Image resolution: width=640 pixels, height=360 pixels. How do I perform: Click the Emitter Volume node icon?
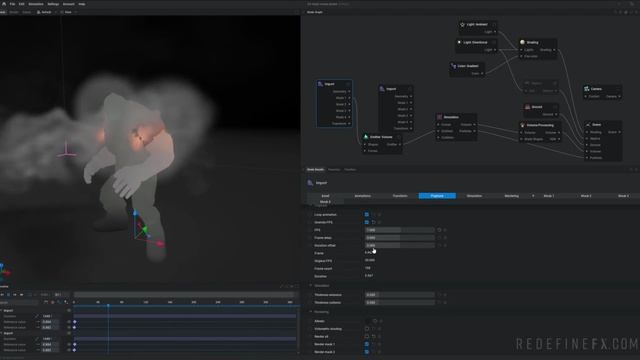366,137
